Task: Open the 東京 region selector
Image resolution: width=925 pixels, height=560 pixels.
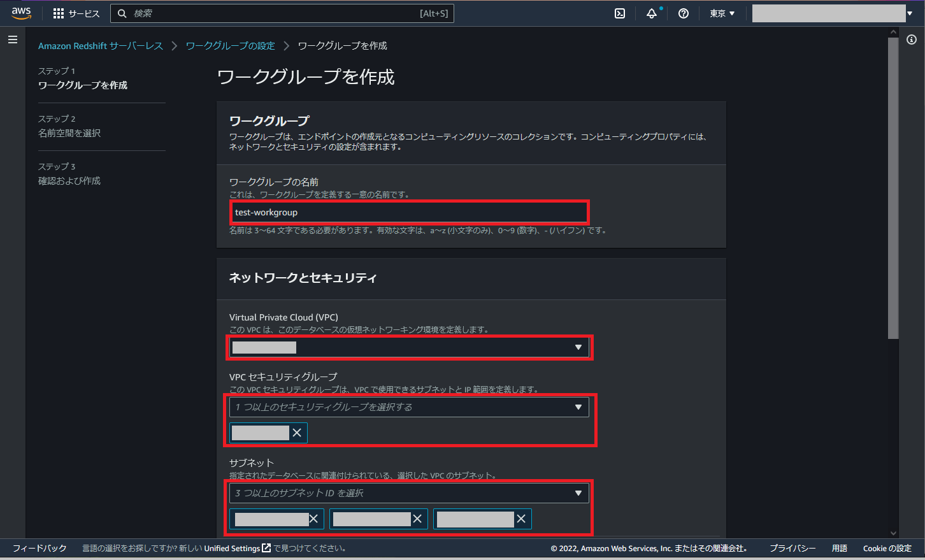Action: pyautogui.click(x=722, y=13)
